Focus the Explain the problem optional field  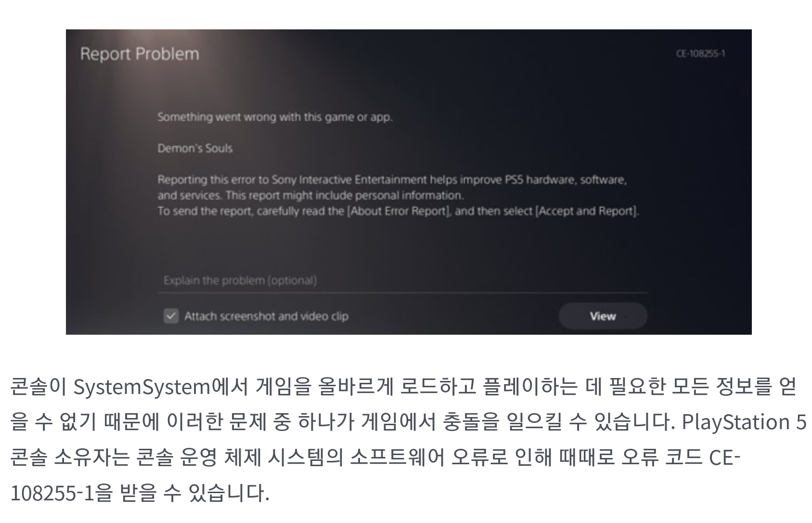[x=402, y=280]
